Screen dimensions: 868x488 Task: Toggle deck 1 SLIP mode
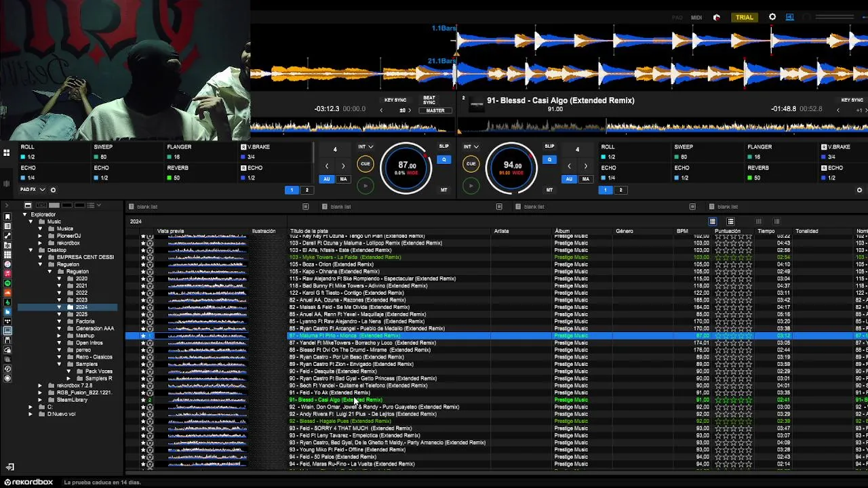pyautogui.click(x=443, y=146)
